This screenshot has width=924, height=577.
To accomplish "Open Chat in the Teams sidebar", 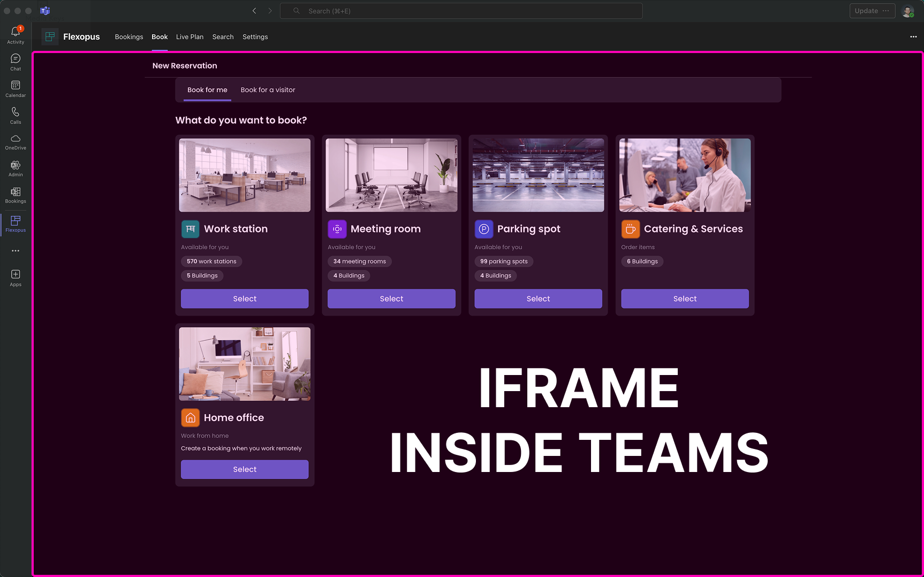I will (x=16, y=62).
